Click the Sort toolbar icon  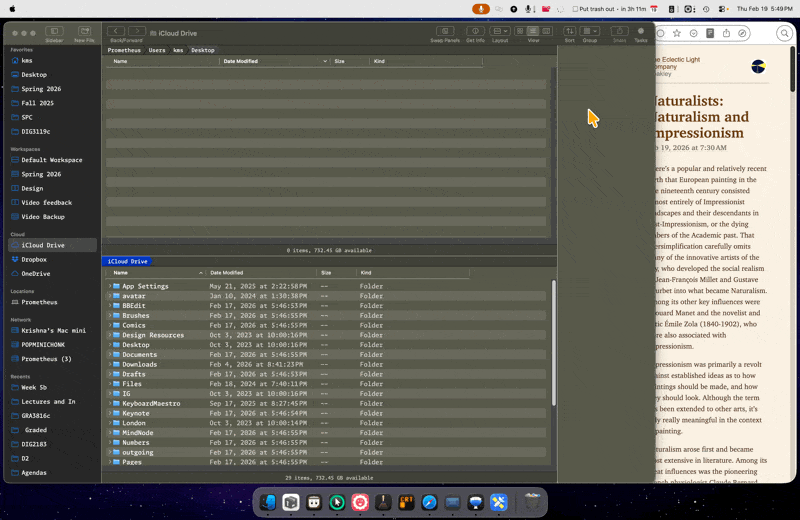569,32
